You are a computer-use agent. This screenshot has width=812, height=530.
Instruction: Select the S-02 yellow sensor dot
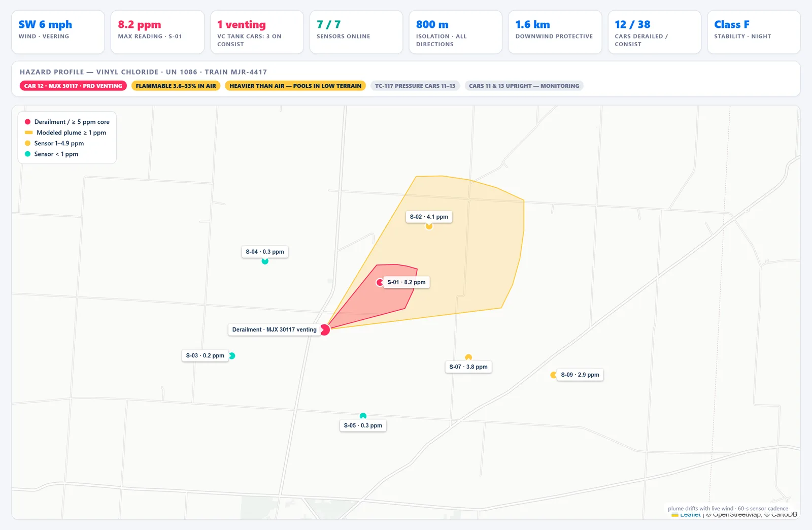point(429,226)
